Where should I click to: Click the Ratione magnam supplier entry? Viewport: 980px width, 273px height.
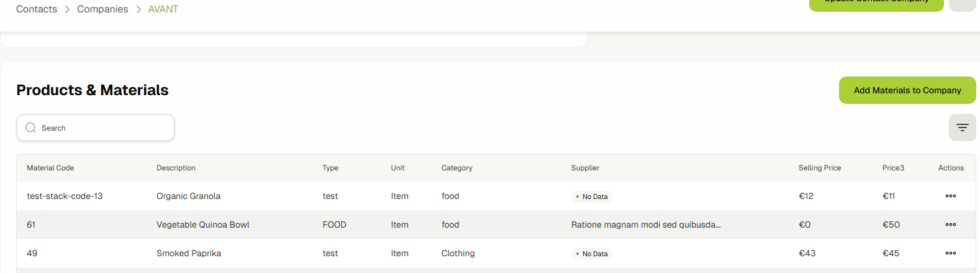point(645,224)
